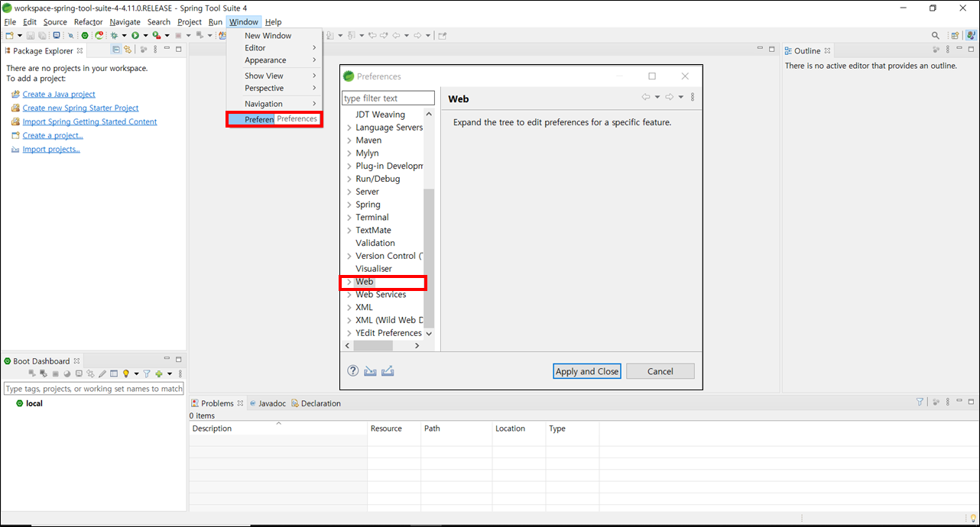The width and height of the screenshot is (980, 527).
Task: Click the Debug bug icon in toolbar
Action: [x=114, y=35]
